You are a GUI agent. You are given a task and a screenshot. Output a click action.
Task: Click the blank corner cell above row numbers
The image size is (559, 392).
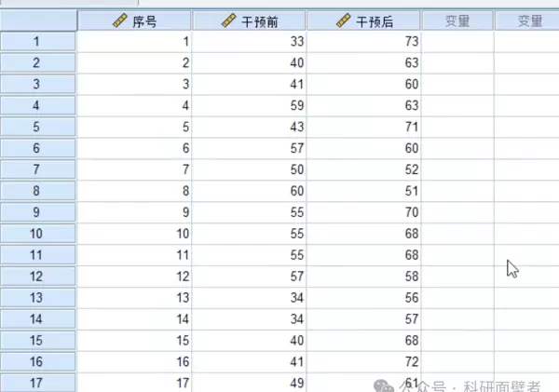37,20
